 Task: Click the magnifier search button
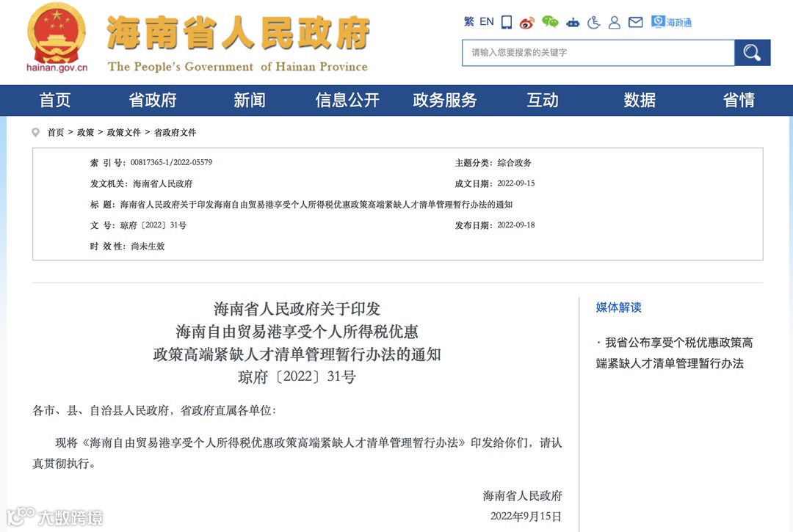pos(752,53)
